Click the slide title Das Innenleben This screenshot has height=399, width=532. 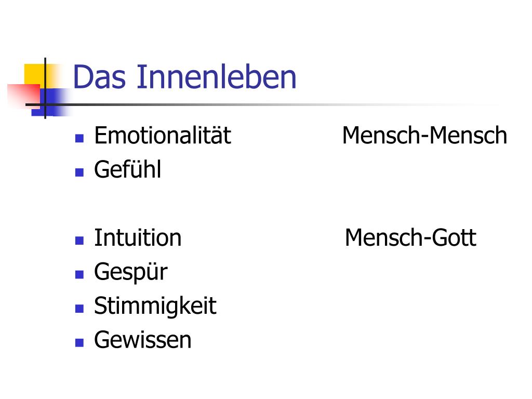(184, 77)
